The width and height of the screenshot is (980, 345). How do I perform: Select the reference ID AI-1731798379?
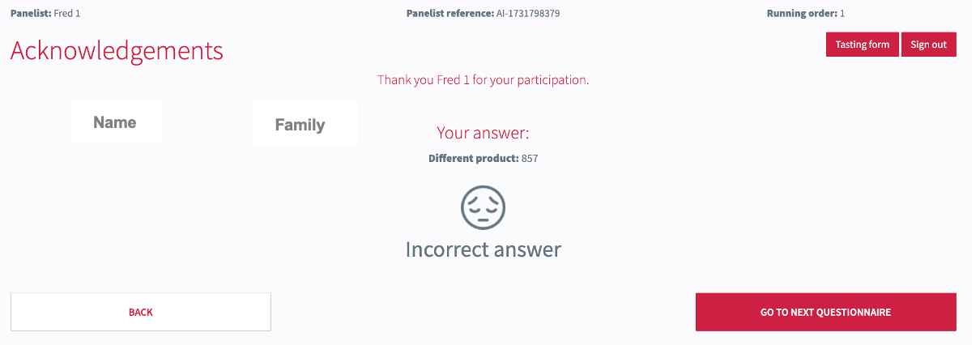pyautogui.click(x=528, y=14)
